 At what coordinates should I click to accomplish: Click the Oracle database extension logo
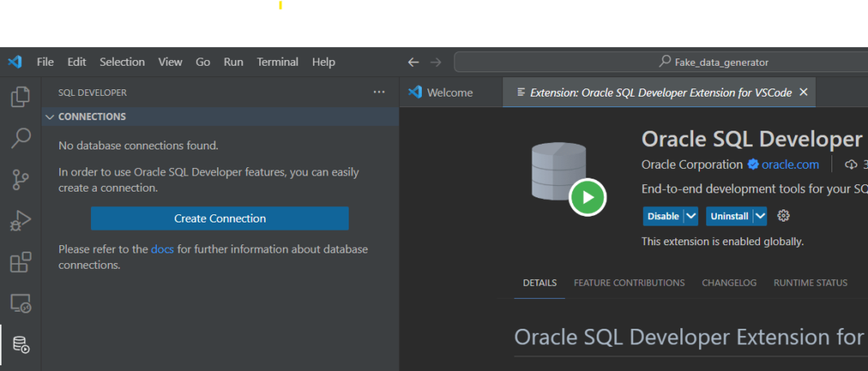point(567,179)
